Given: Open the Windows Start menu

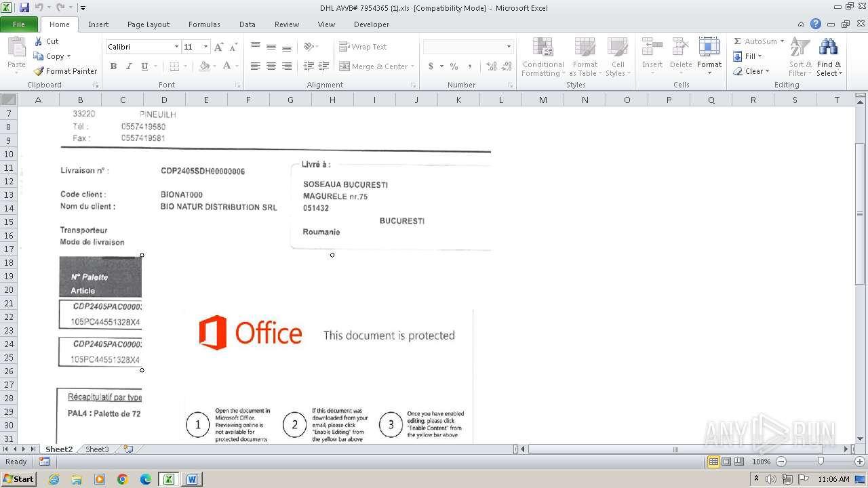Looking at the screenshot, I should pos(18,479).
